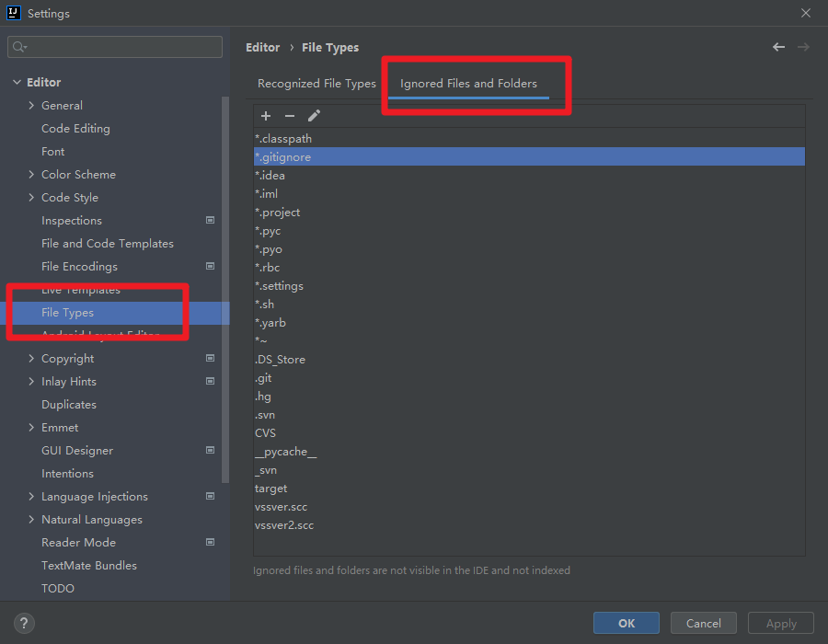Viewport: 828px width, 644px height.
Task: Open File and Code Templates
Action: (x=108, y=244)
